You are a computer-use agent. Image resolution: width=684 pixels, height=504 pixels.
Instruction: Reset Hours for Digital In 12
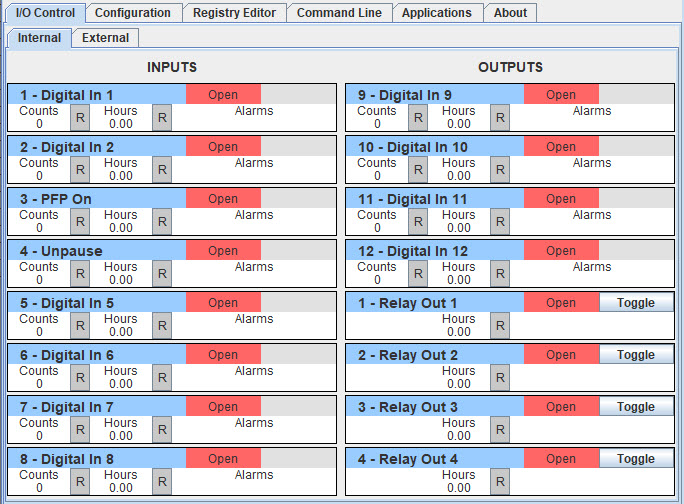(500, 273)
